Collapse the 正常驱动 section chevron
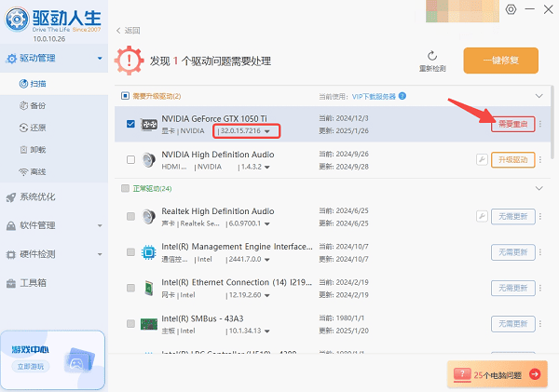Screen dimensions: 559x392 tap(539, 188)
